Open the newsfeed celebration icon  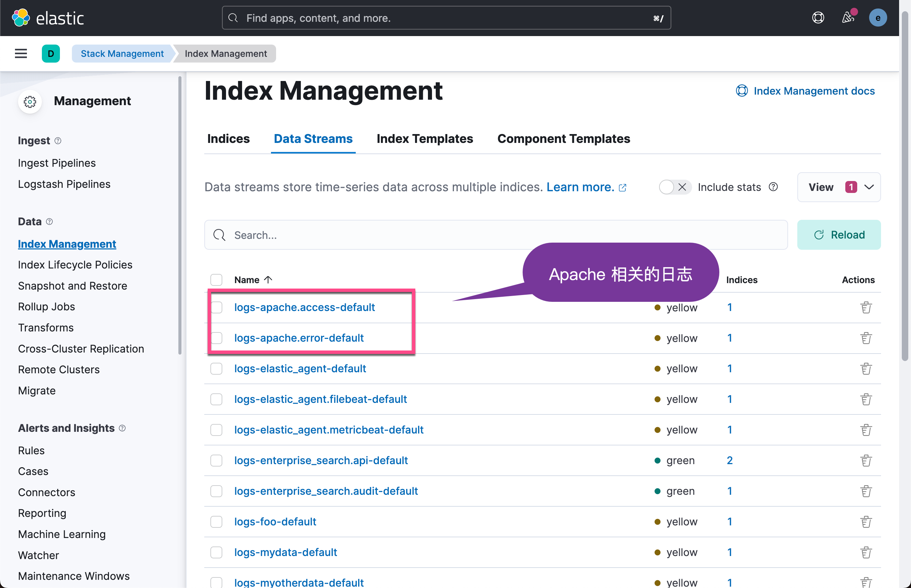[848, 18]
